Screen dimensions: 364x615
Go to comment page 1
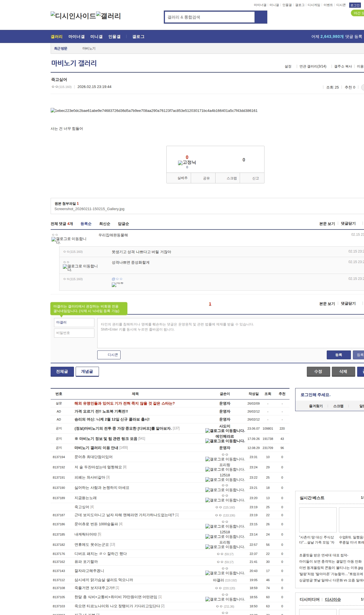pyautogui.click(x=210, y=304)
